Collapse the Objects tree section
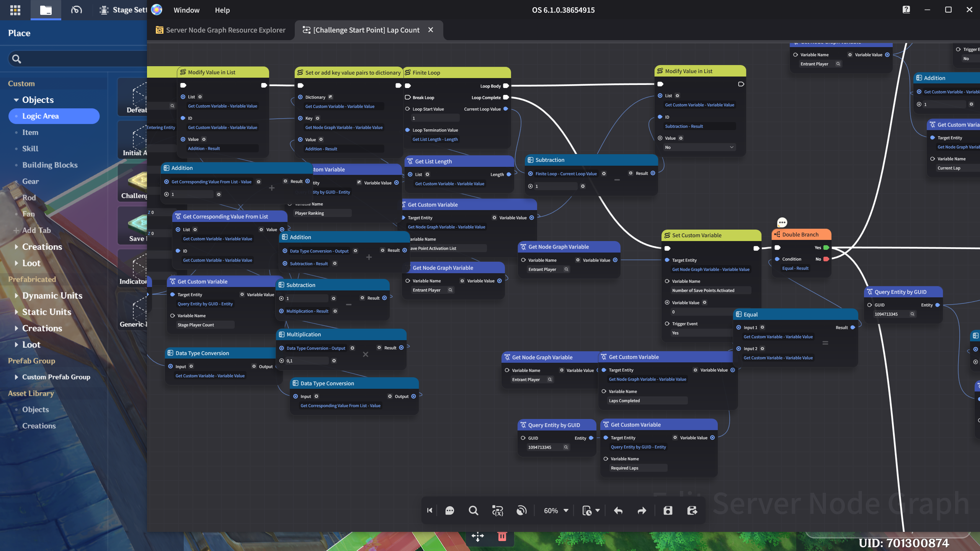The image size is (980, 551). click(x=16, y=100)
